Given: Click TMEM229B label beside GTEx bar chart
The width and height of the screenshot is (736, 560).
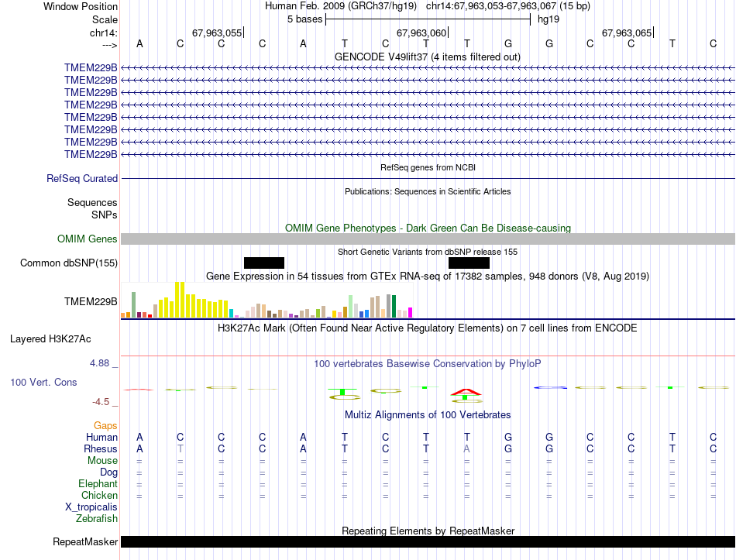Looking at the screenshot, I should pos(91,301).
